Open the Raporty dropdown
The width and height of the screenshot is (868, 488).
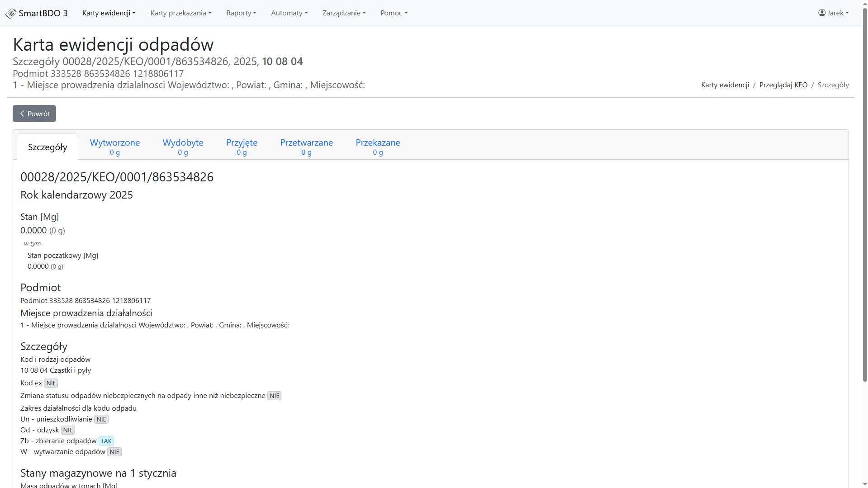point(241,13)
